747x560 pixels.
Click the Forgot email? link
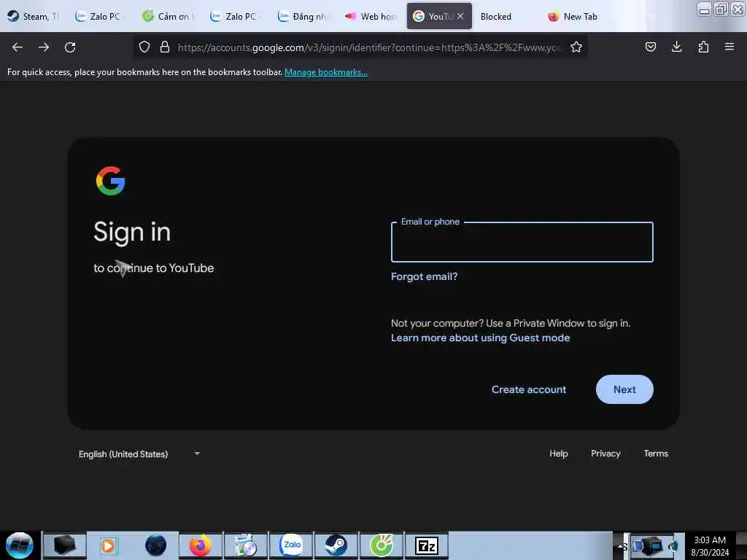click(x=424, y=276)
